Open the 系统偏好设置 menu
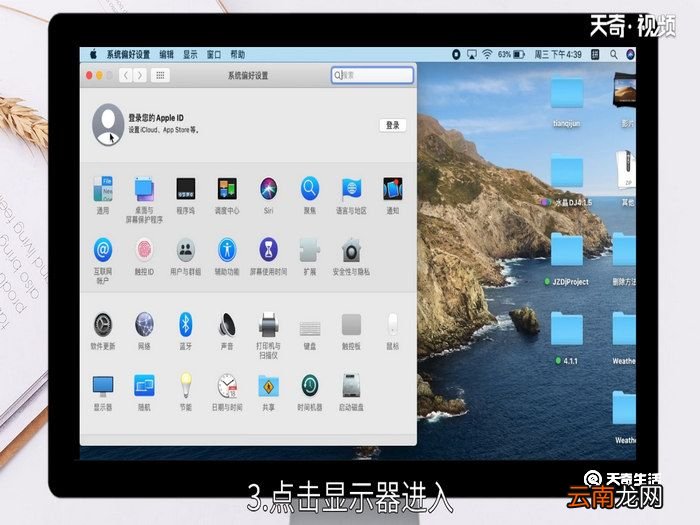Image resolution: width=700 pixels, height=525 pixels. (x=128, y=54)
